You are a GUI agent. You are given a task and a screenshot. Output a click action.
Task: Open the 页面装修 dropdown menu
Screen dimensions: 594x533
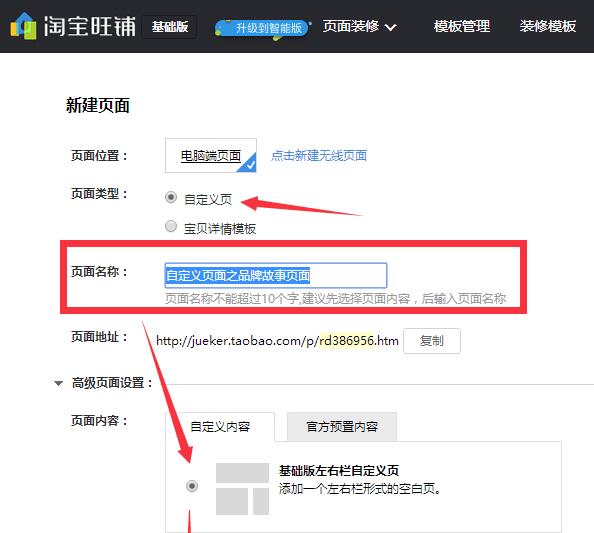coord(359,26)
